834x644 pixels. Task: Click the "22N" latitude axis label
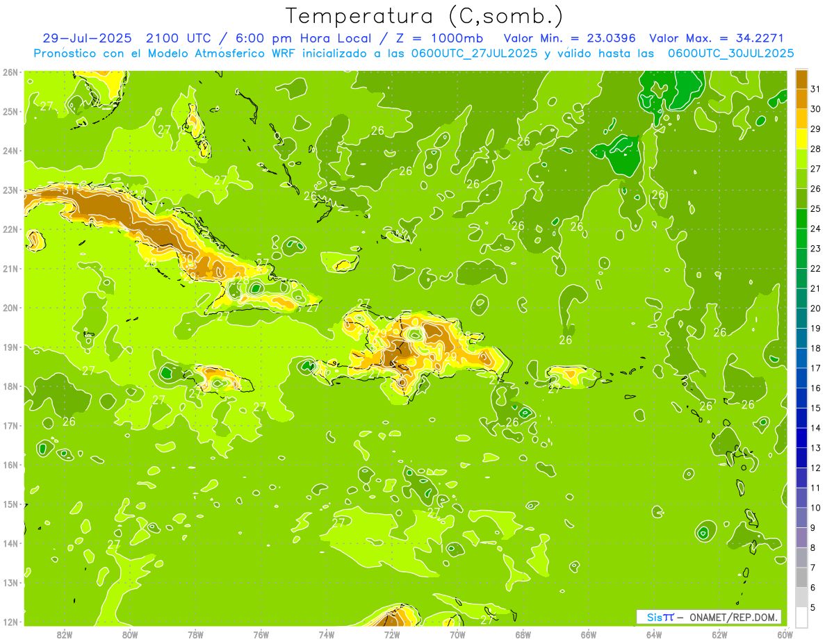10,229
